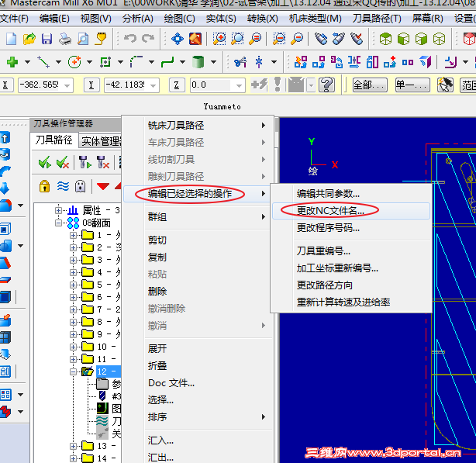Click the 全部... selection button
476x463 pixels.
(370, 85)
